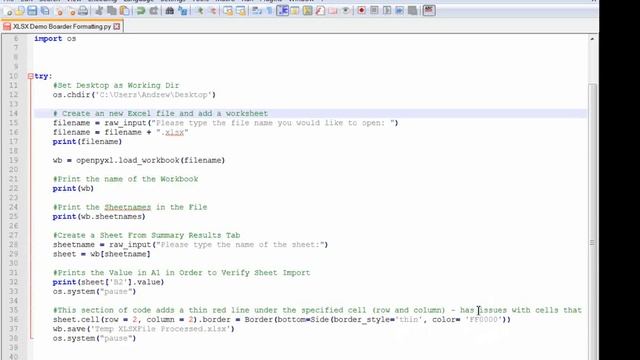Viewport: 640px width, 360px height.
Task: Toggle synchronized horizontal scrolling
Action: coord(241,11)
